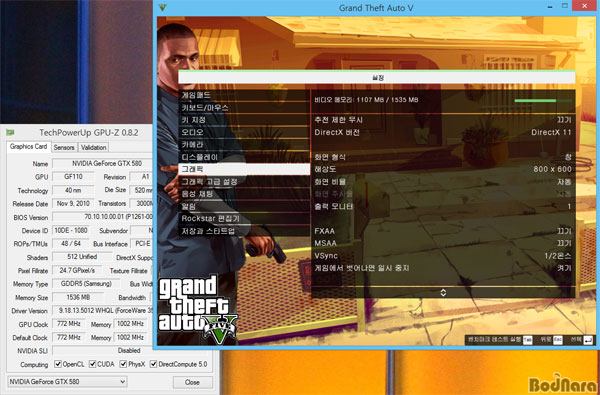Toggle the OpenCL checkbox
Viewport: 600px width, 395px height.
point(58,364)
